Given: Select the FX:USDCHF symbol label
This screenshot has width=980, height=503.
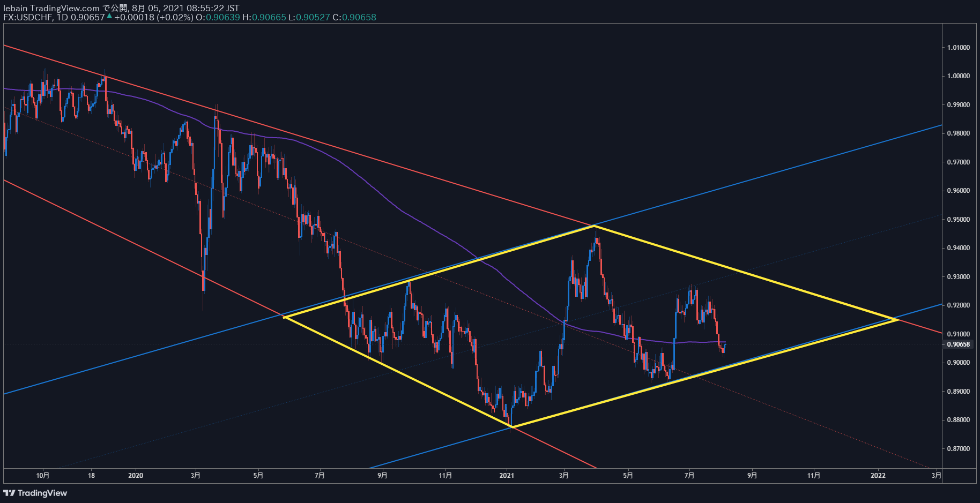Looking at the screenshot, I should [x=28, y=17].
